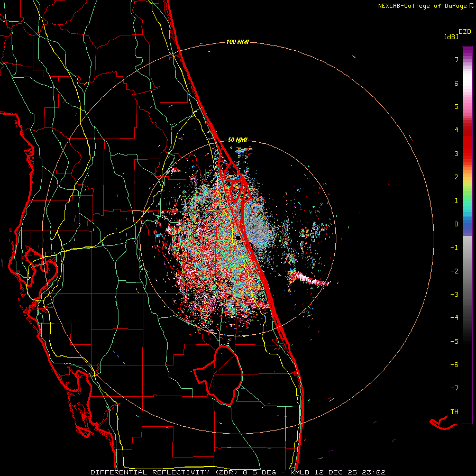Click the 100 NMI range ring label
The width and height of the screenshot is (476, 476).
click(237, 42)
